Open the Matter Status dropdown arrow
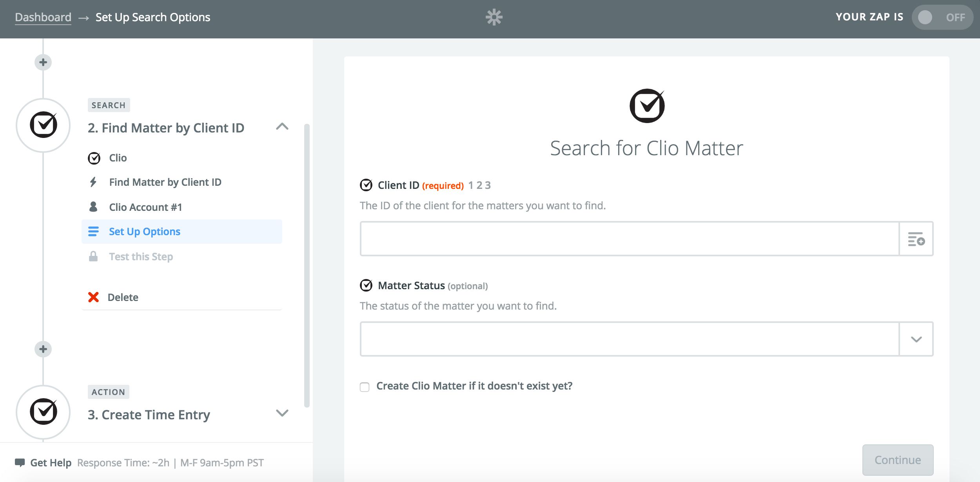980x482 pixels. point(916,339)
